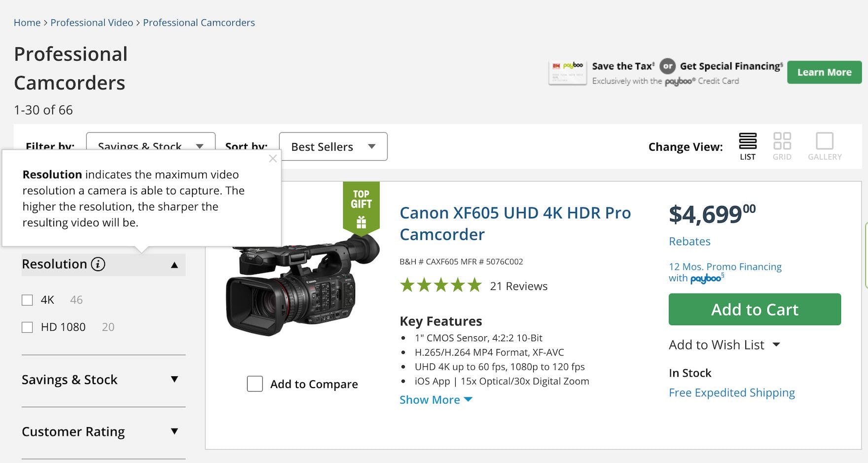The width and height of the screenshot is (868, 463).
Task: Switch to Gallery view icon
Action: (x=824, y=142)
